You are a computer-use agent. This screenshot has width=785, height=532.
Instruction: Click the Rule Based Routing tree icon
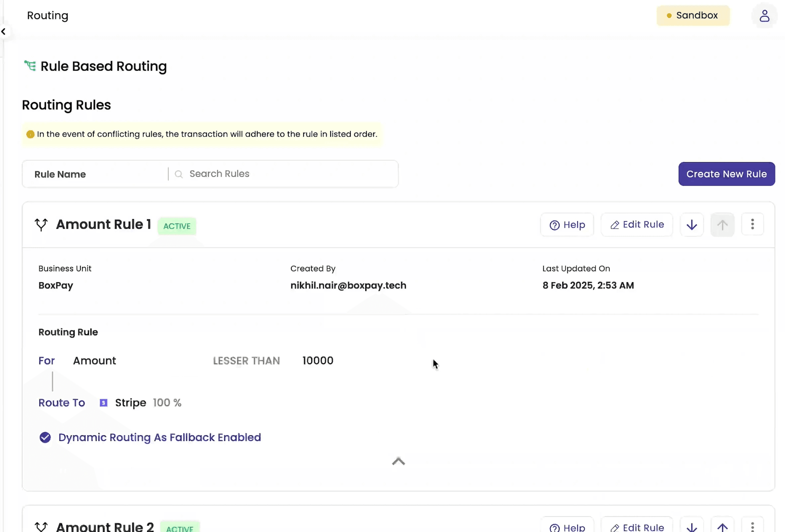point(30,66)
